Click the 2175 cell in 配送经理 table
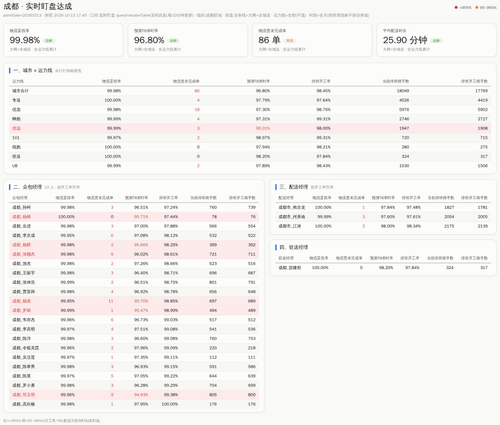 point(449,226)
